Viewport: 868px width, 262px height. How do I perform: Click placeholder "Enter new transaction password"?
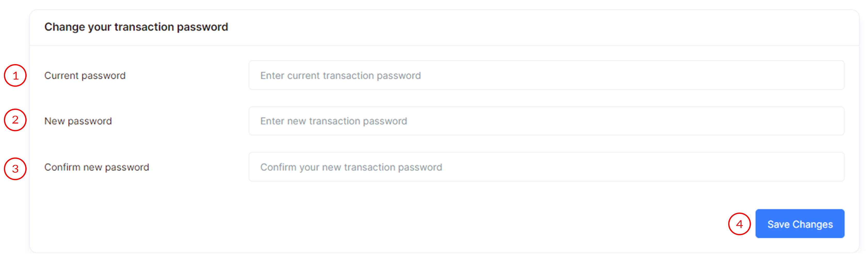(x=334, y=121)
